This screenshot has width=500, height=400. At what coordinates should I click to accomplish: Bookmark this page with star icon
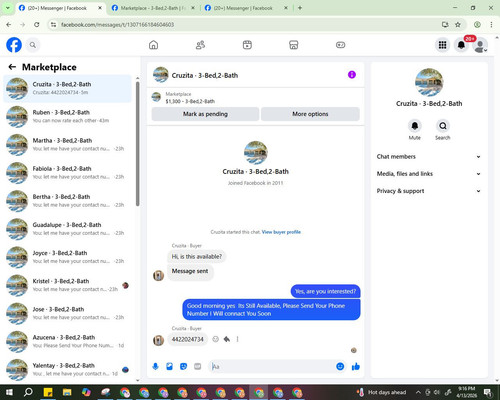[x=458, y=24]
